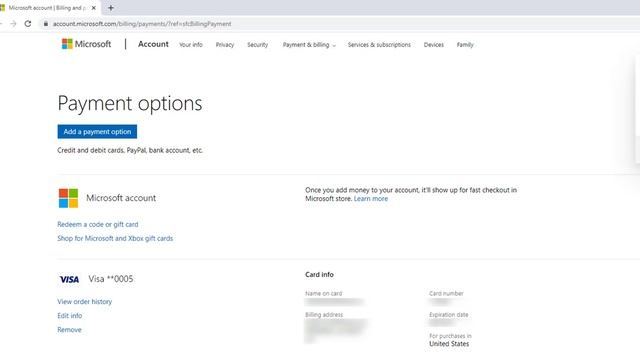Click the Visa card logo
This screenshot has width=640, height=360.
tap(69, 280)
